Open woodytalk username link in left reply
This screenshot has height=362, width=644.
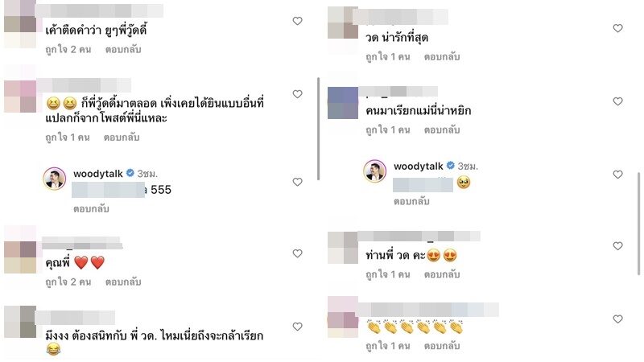(97, 174)
